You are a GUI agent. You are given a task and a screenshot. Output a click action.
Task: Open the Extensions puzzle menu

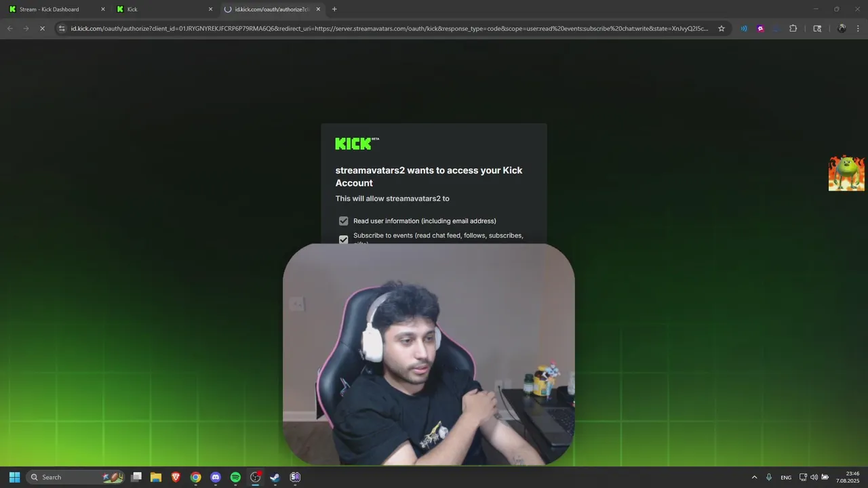pos(793,28)
